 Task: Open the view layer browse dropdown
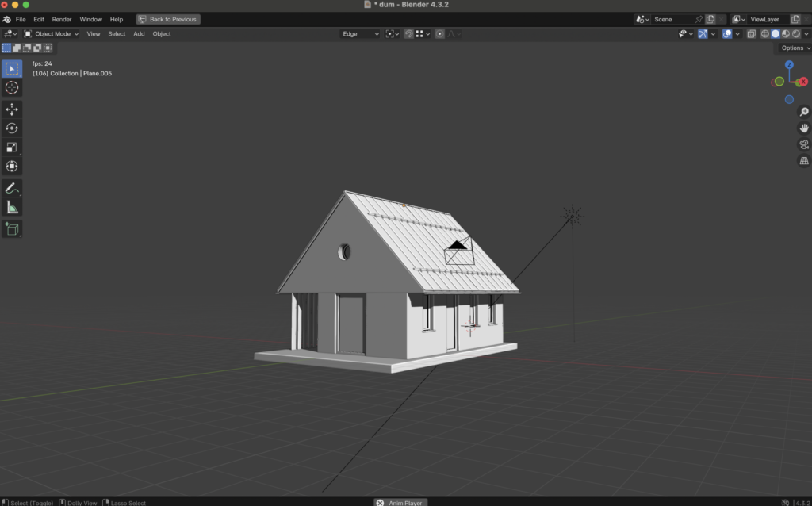click(739, 19)
